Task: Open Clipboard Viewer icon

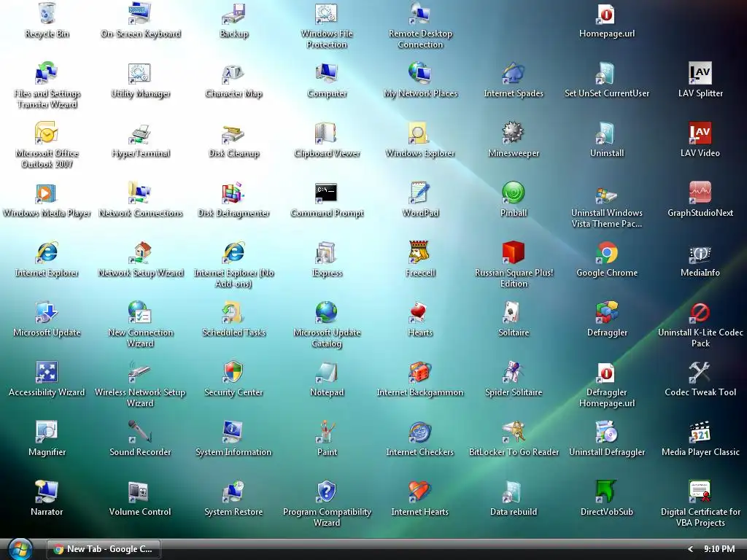Action: pyautogui.click(x=327, y=133)
